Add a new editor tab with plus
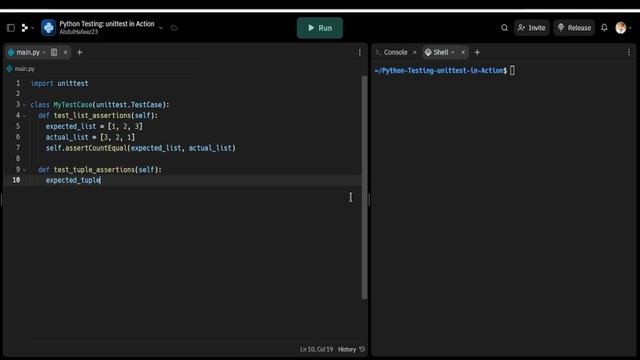The image size is (640, 360). 80,52
